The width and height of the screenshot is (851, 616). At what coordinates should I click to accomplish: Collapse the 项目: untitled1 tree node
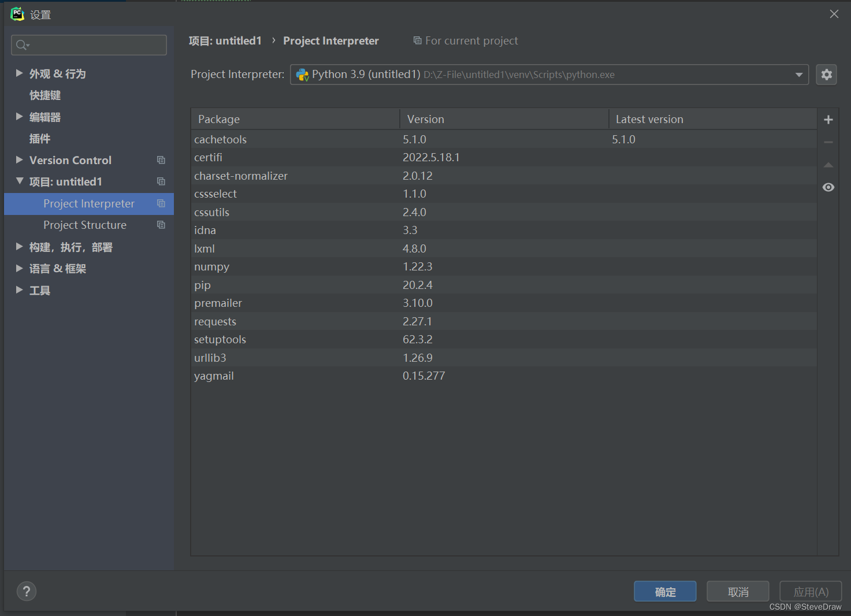click(x=20, y=181)
